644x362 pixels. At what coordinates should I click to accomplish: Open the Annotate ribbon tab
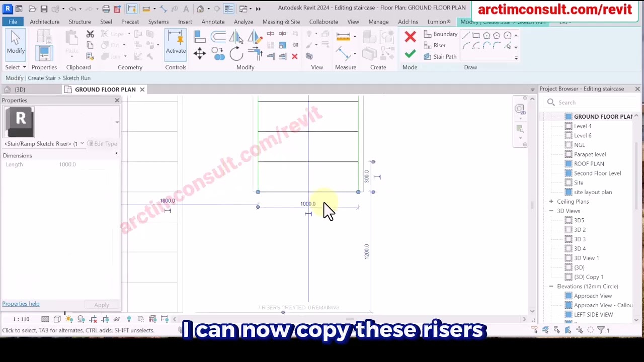(x=213, y=22)
